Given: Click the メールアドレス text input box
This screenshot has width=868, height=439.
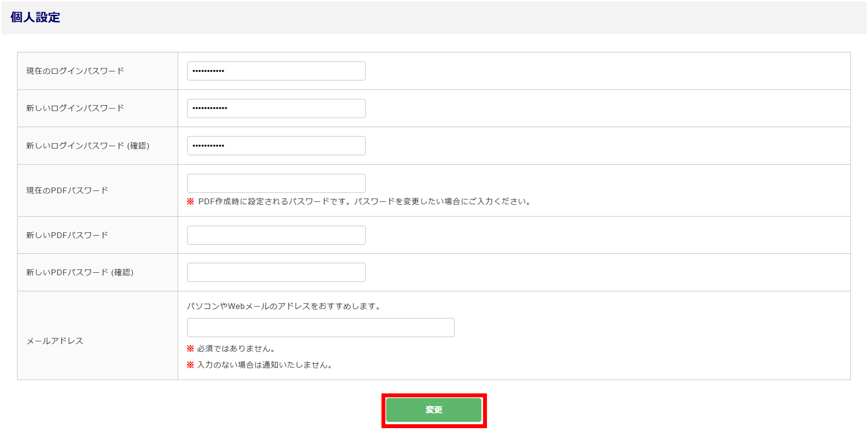Looking at the screenshot, I should click(x=320, y=327).
